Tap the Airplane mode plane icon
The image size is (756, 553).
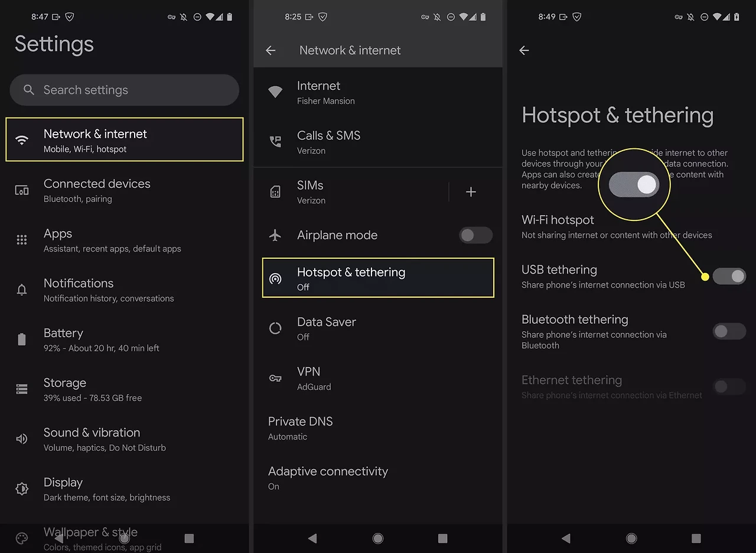275,235
